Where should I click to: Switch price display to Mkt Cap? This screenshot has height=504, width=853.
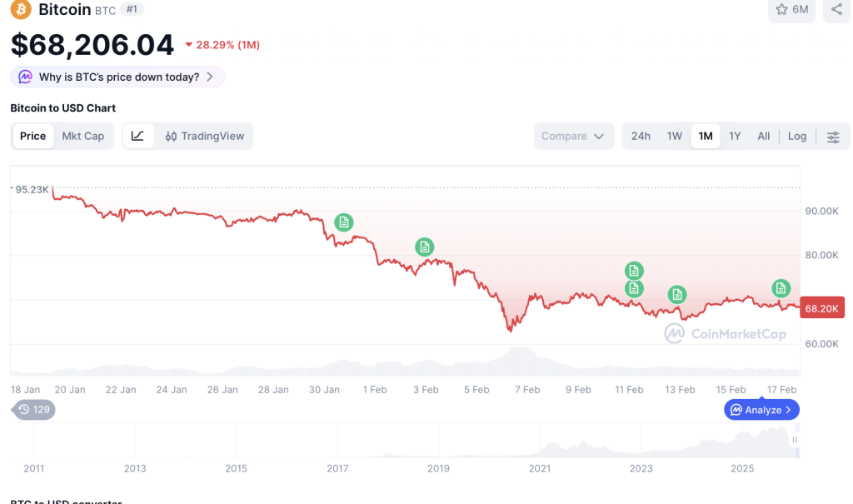[x=83, y=136]
